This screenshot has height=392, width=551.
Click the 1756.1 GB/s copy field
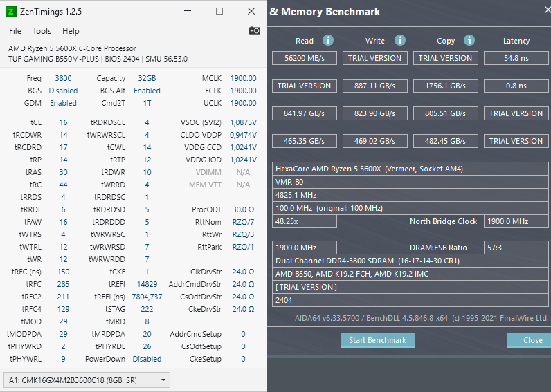[x=446, y=86]
